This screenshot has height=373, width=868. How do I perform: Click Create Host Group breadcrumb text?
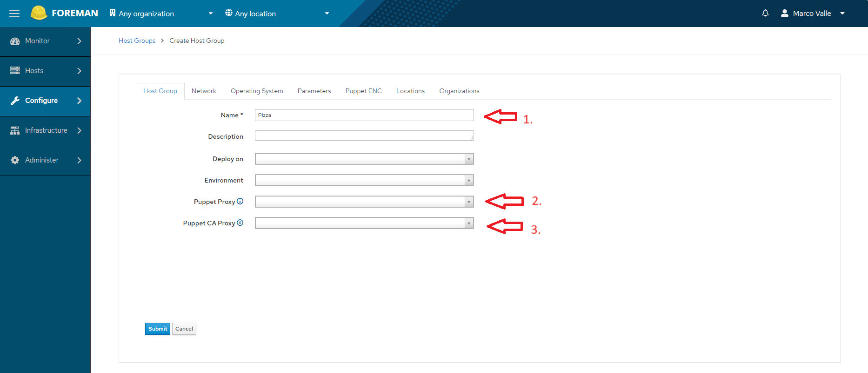[x=197, y=41]
